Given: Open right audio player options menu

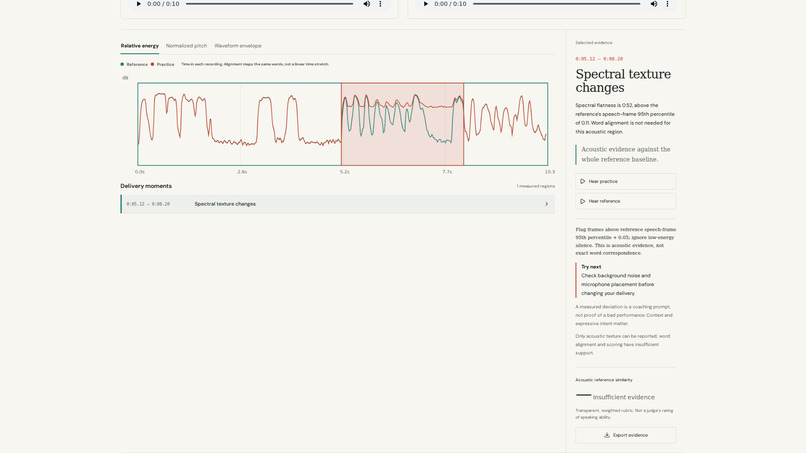Looking at the screenshot, I should tap(668, 4).
